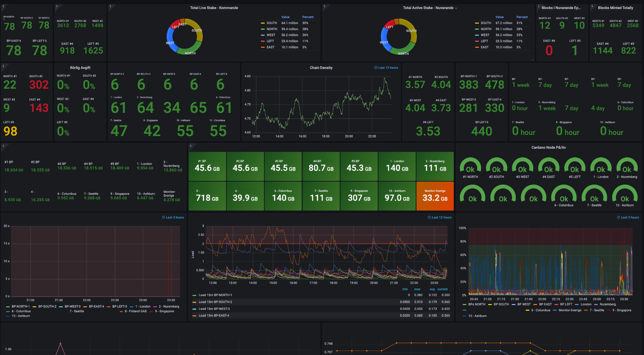
Task: Open Cardano Node På/Av panel title menu
Action: point(548,147)
